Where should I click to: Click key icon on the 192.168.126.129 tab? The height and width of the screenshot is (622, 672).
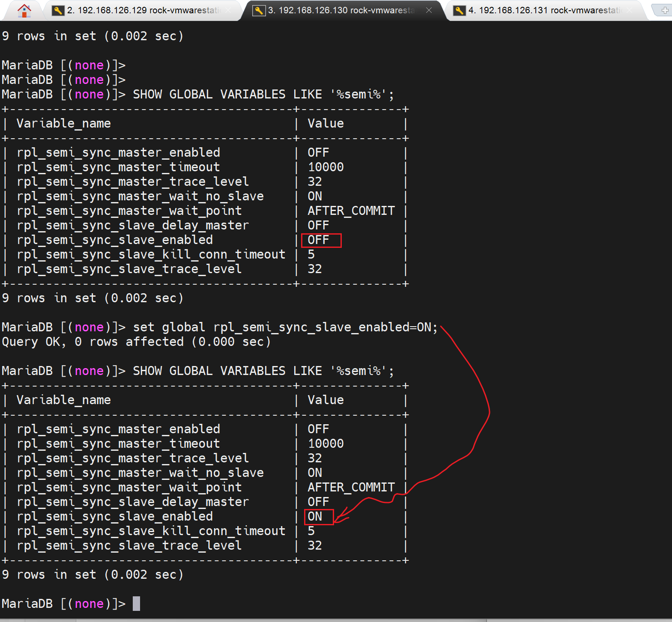(x=58, y=10)
